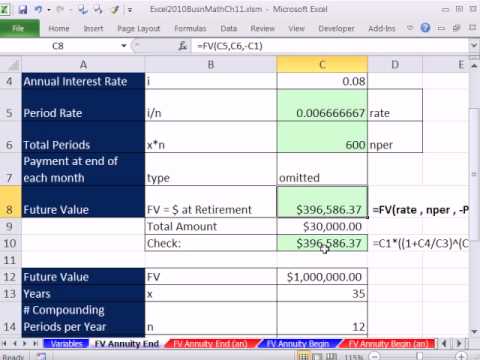The image size is (480, 360).
Task: Select column B header
Action: point(211,64)
